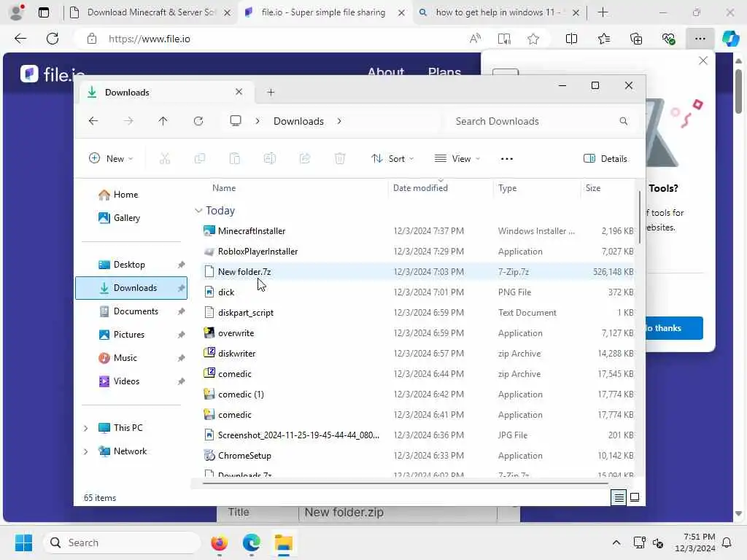Image resolution: width=747 pixels, height=560 pixels.
Task: Open the Sort dropdown menu
Action: tap(392, 158)
